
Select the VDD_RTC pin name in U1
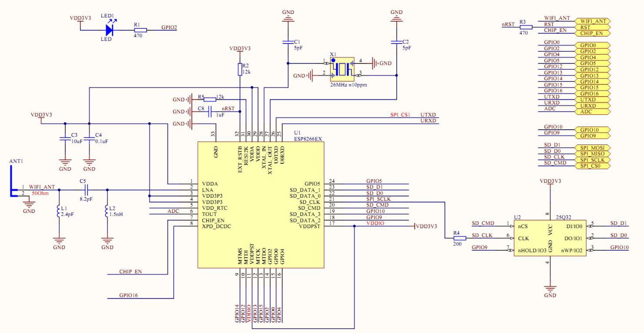[215, 208]
